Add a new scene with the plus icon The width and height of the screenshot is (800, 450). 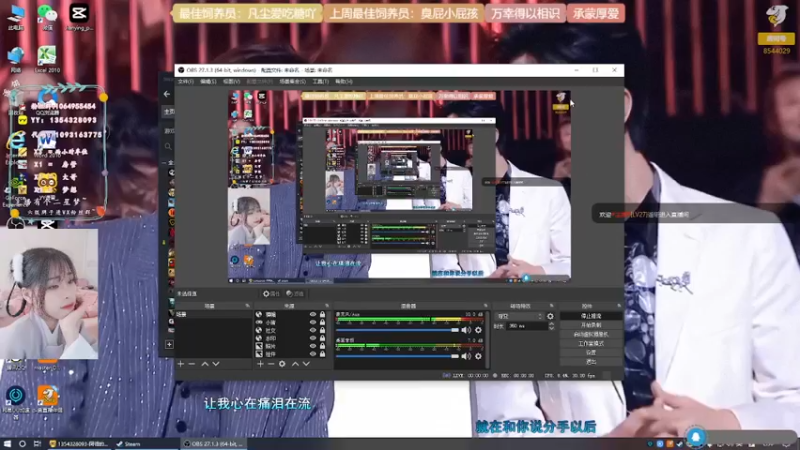coord(181,364)
